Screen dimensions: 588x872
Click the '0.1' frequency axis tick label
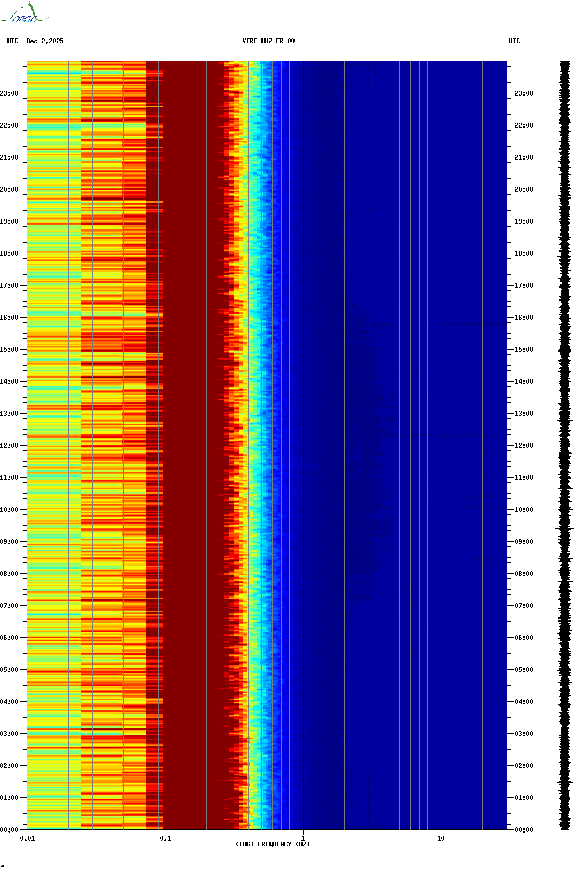[165, 838]
